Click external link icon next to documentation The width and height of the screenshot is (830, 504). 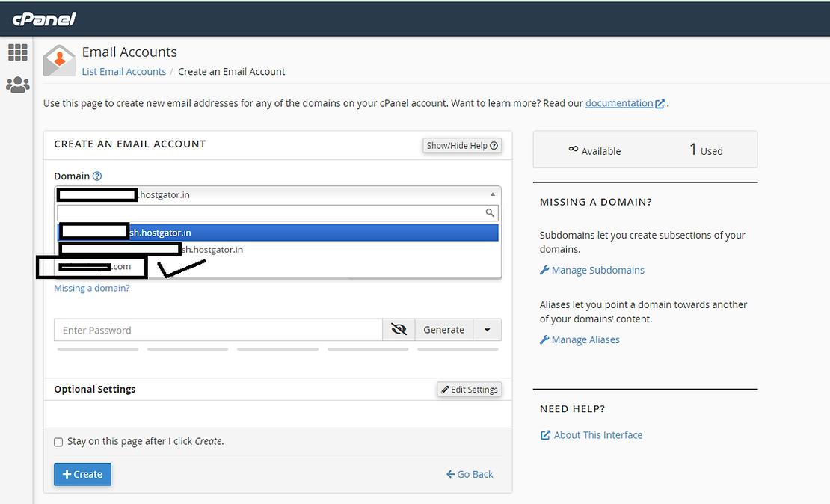point(660,104)
